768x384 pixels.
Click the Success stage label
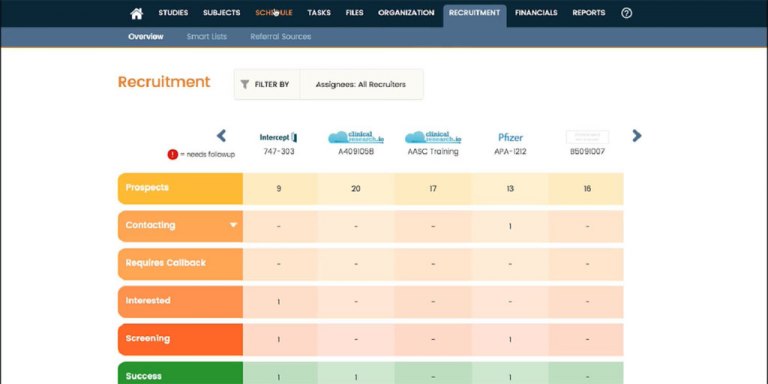point(180,373)
